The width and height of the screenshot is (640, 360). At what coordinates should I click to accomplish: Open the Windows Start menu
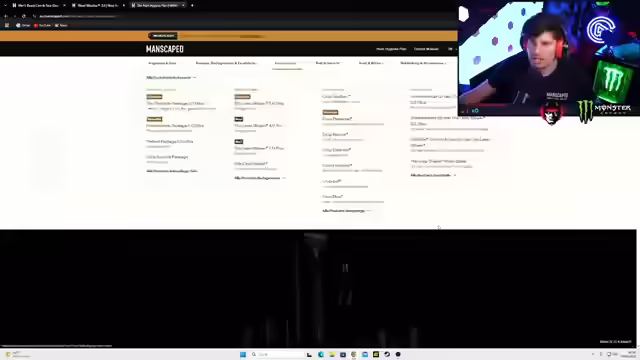pyautogui.click(x=243, y=354)
